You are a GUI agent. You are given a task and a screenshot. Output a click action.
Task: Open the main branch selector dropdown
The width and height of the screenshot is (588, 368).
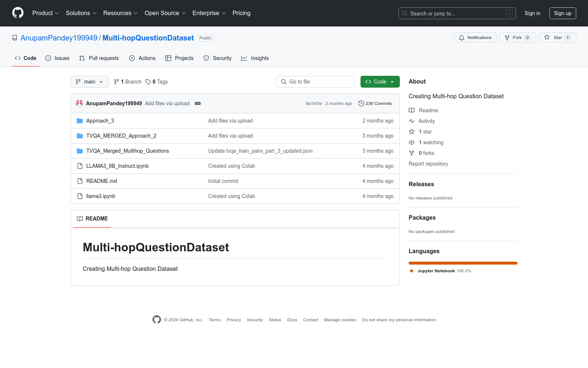tap(90, 82)
